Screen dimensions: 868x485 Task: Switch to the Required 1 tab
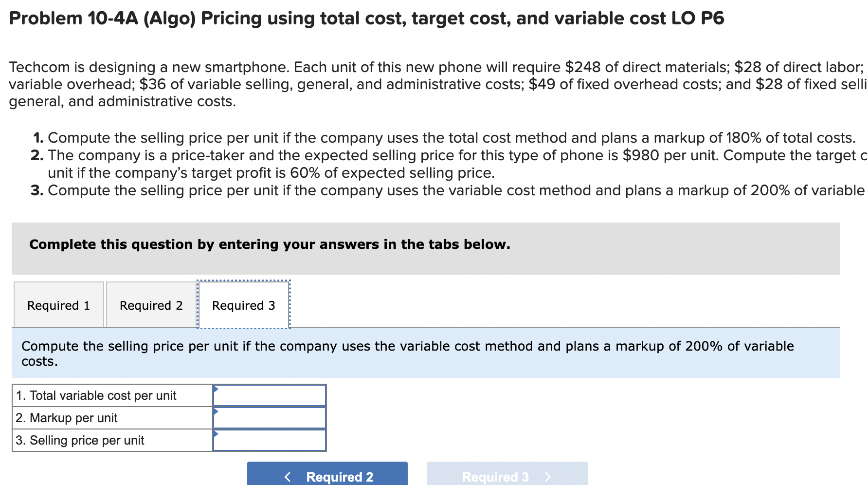coord(58,305)
